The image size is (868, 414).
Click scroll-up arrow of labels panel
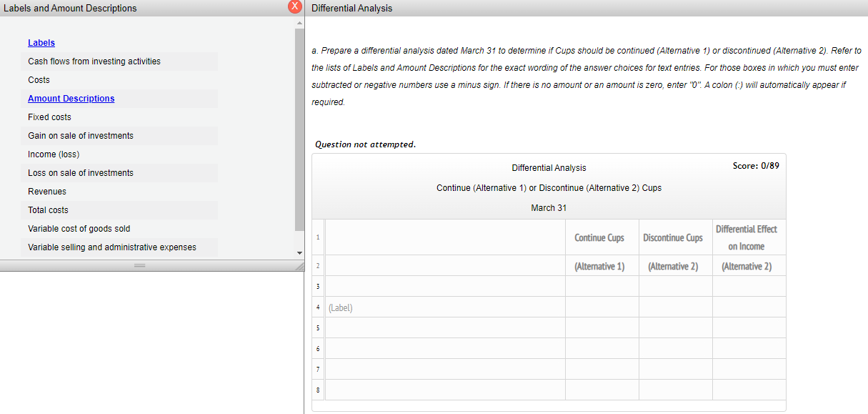pos(299,22)
